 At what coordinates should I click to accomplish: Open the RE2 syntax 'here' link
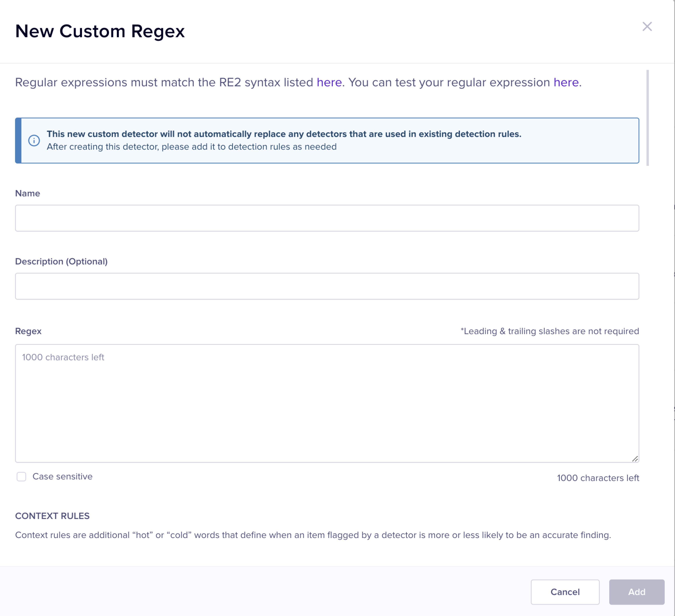[329, 82]
